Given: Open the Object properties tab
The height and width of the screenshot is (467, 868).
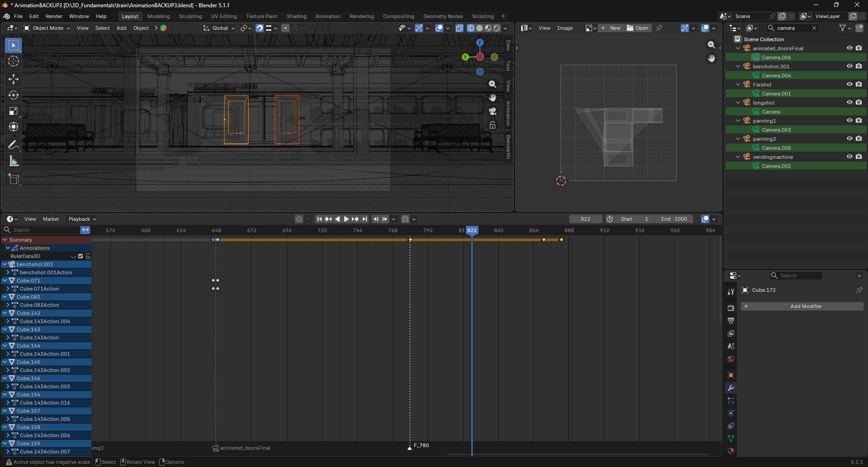Looking at the screenshot, I should 731,375.
